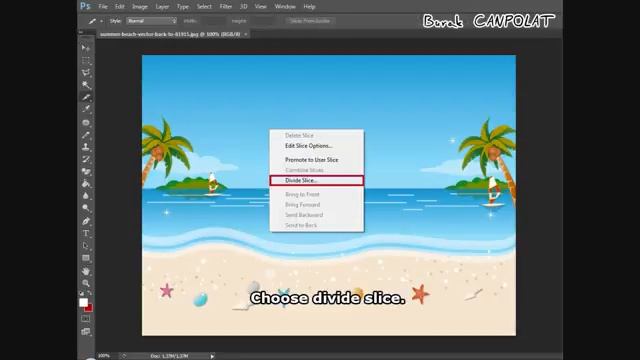Open the Filter menu
Viewport: 640px width, 360px height.
tap(226, 7)
